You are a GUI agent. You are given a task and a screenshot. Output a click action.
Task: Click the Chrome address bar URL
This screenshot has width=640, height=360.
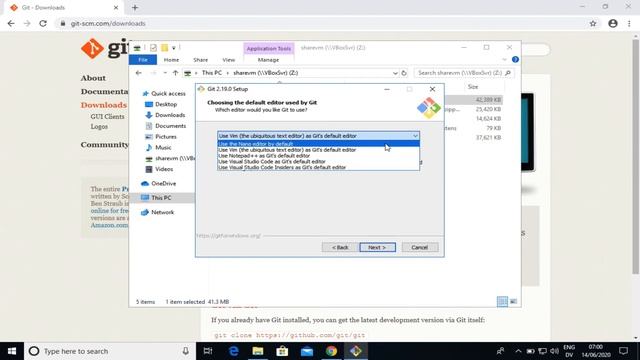tap(108, 24)
